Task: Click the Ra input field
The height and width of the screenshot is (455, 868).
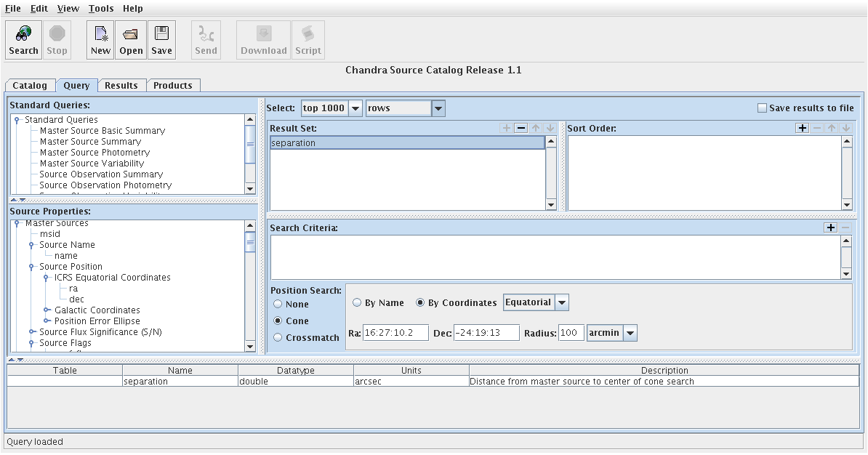Action: pos(395,333)
